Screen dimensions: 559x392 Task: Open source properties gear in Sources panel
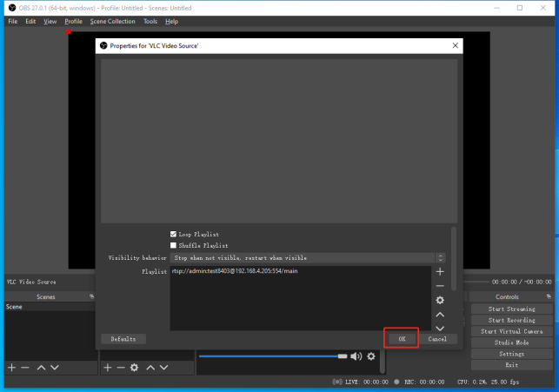tap(134, 368)
